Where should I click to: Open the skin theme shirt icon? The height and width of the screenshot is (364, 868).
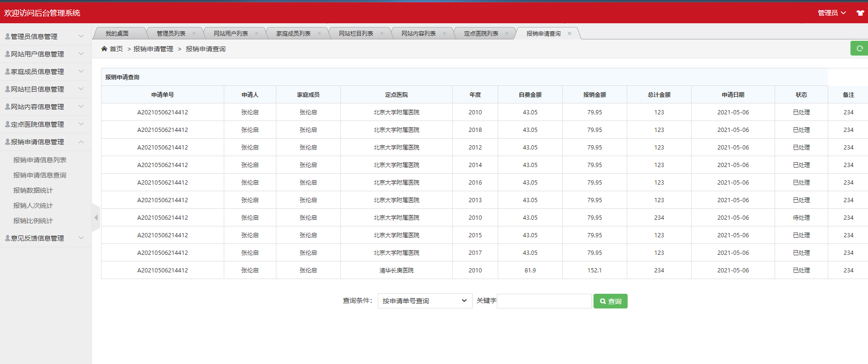tap(860, 13)
